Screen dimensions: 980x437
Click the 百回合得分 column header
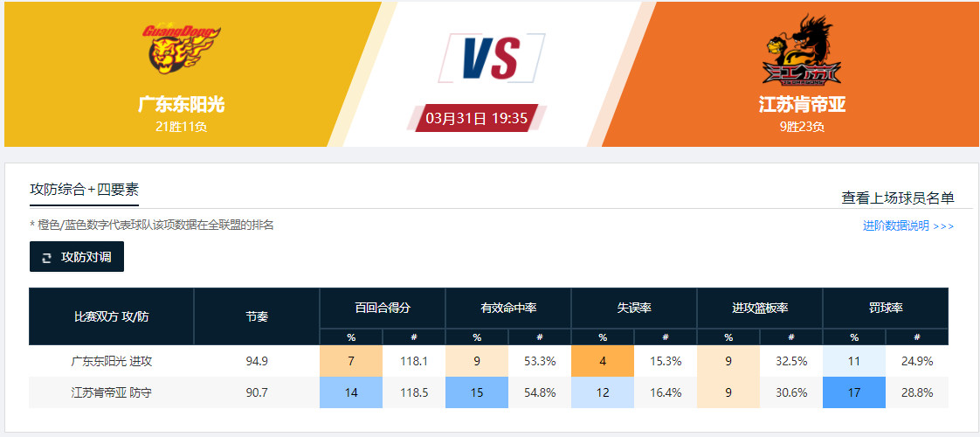[x=383, y=308]
